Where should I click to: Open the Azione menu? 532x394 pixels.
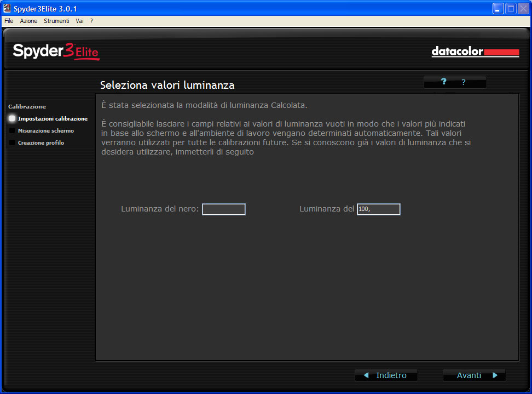point(28,21)
